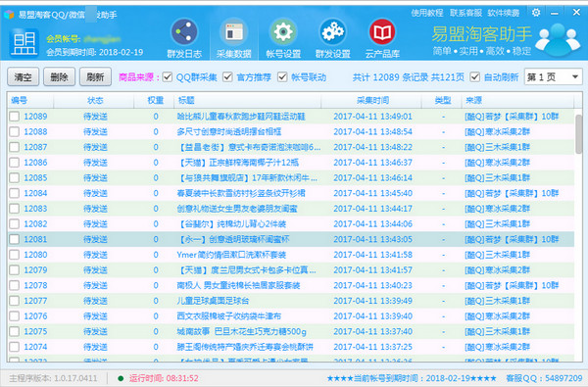Click the account expiry notice in status bar
This screenshot has height=387, width=588.
click(x=412, y=378)
